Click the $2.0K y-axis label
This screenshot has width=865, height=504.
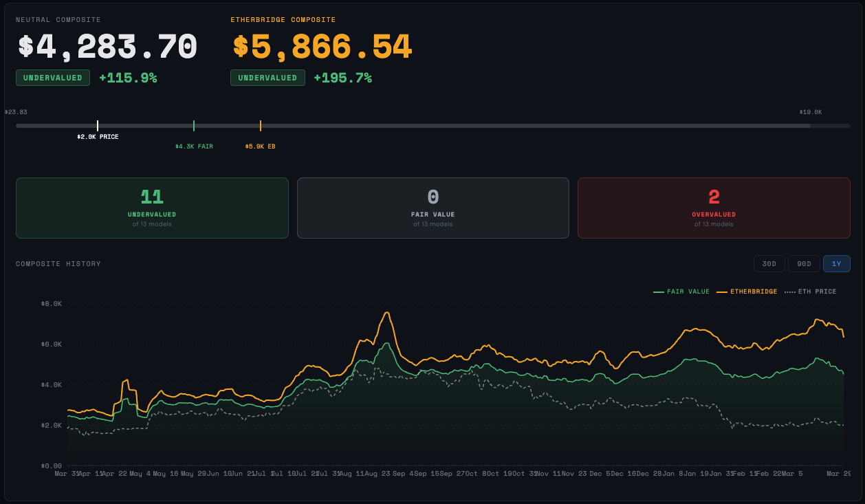point(52,425)
